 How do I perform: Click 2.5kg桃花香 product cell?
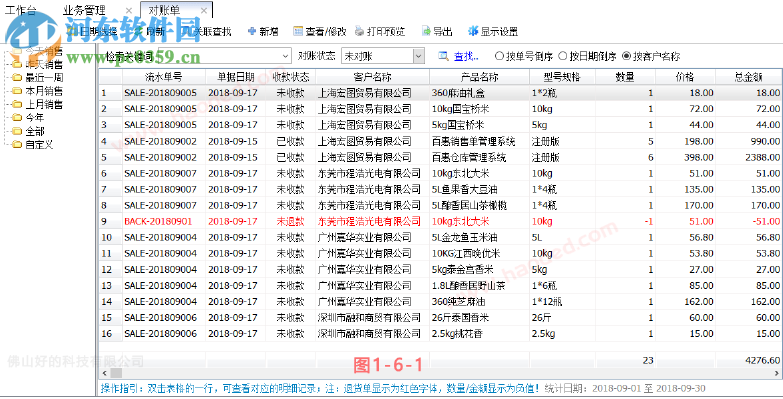[x=480, y=334]
